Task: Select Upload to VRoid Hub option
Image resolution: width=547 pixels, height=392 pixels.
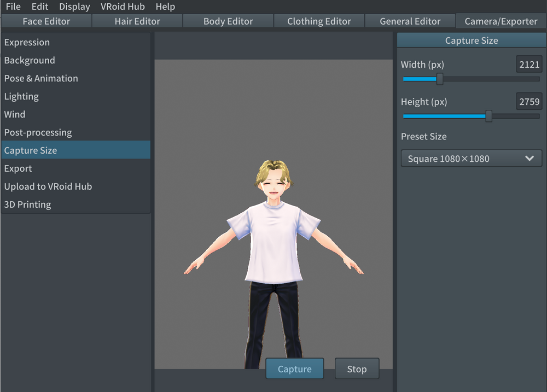Action: (48, 187)
